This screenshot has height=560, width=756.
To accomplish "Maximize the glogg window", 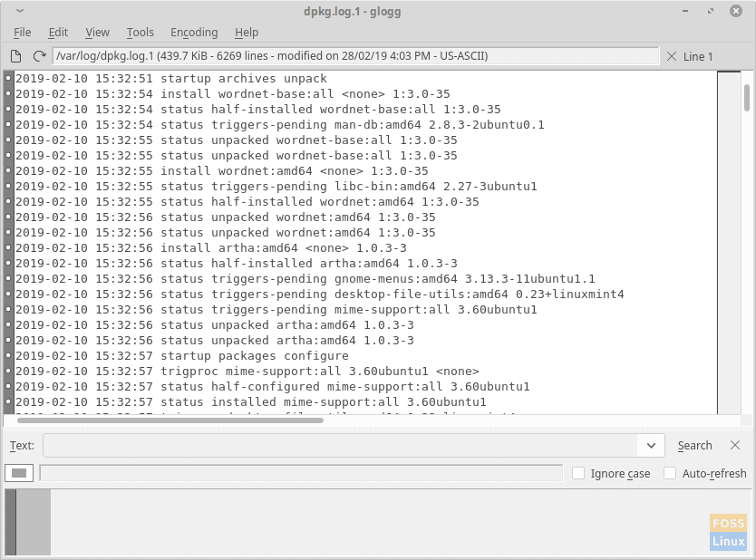I will point(710,11).
